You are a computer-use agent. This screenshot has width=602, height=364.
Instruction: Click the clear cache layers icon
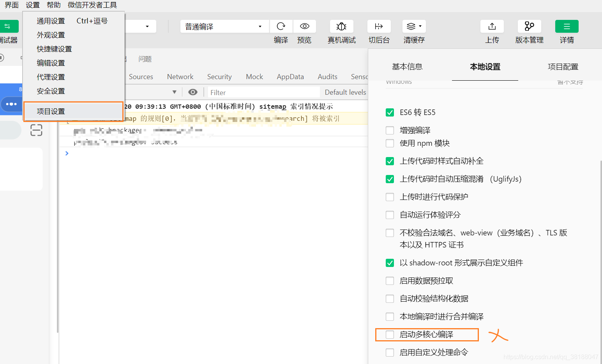[x=411, y=26]
